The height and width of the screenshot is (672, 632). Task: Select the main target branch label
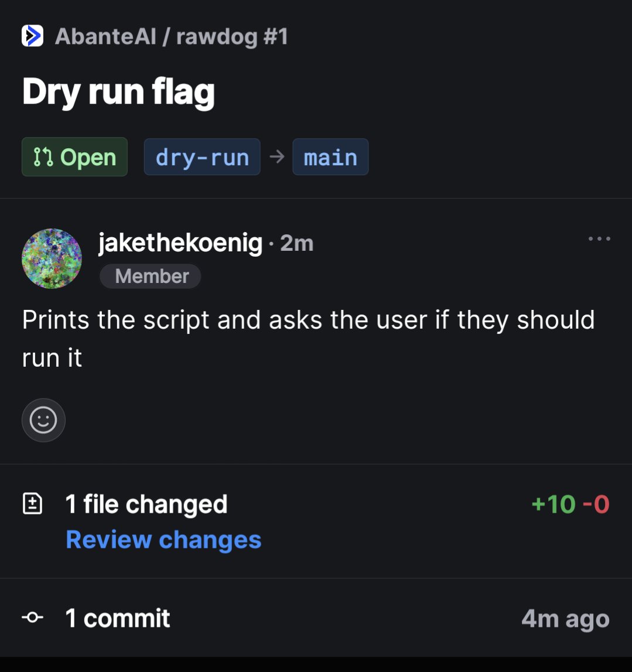pos(330,157)
